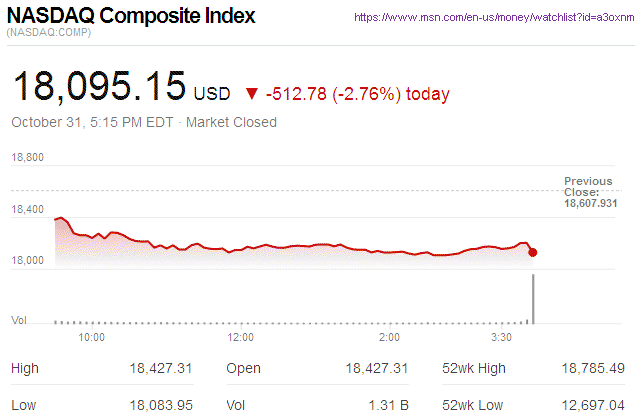The height and width of the screenshot is (420, 640).
Task: Select the 2:00 time axis marker
Action: point(389,338)
